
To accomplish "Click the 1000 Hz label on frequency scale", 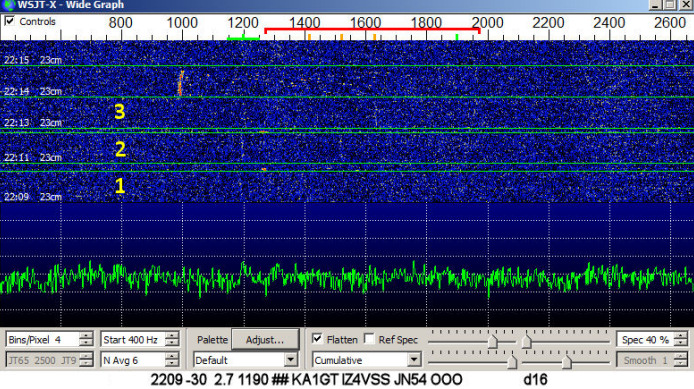I will (x=181, y=23).
